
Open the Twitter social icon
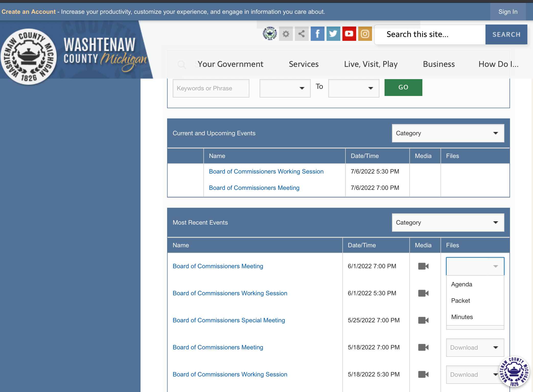pos(333,34)
